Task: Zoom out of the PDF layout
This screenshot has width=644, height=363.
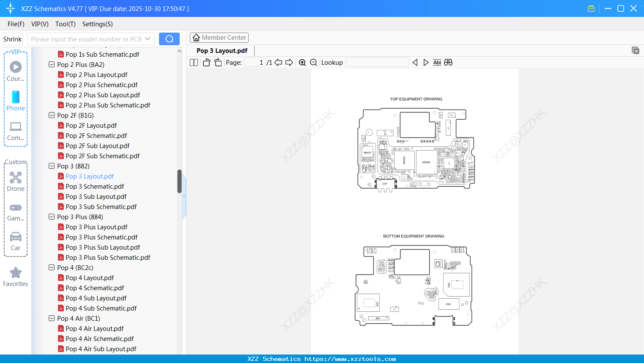Action: pos(313,62)
